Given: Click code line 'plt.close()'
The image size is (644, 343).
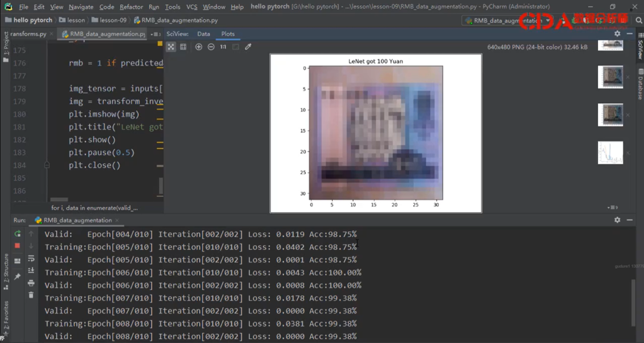Looking at the screenshot, I should pyautogui.click(x=95, y=165).
